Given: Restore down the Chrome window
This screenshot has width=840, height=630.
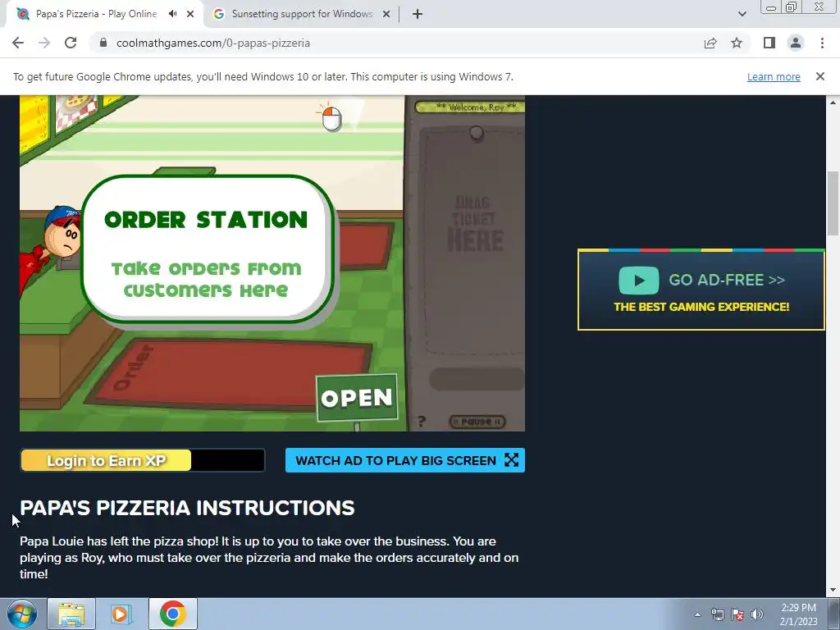Looking at the screenshot, I should click(x=792, y=7).
